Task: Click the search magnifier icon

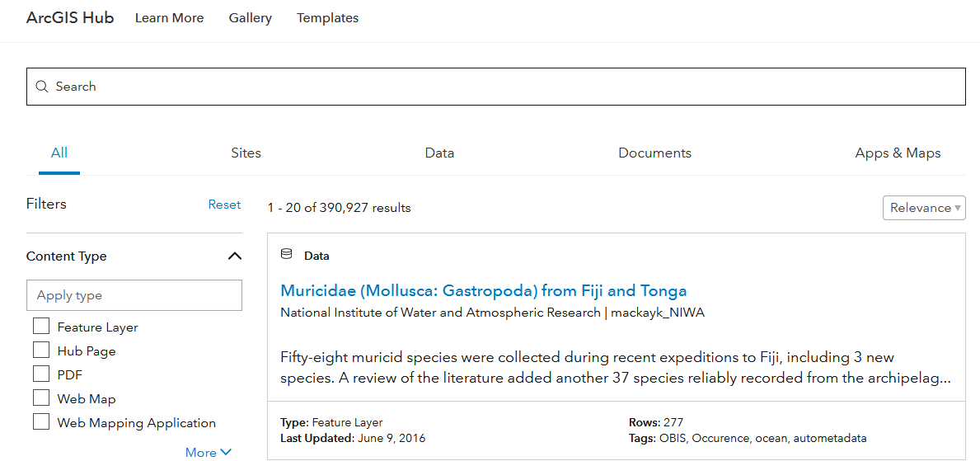Action: [42, 87]
